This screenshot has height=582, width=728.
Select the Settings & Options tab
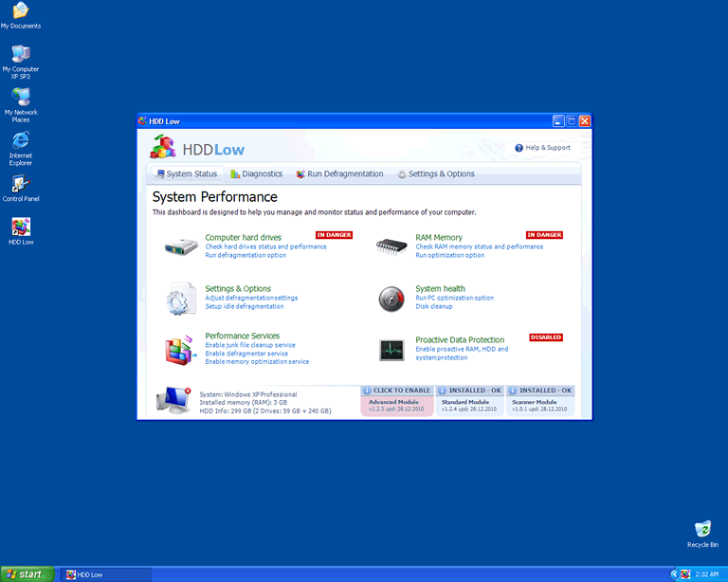click(436, 174)
